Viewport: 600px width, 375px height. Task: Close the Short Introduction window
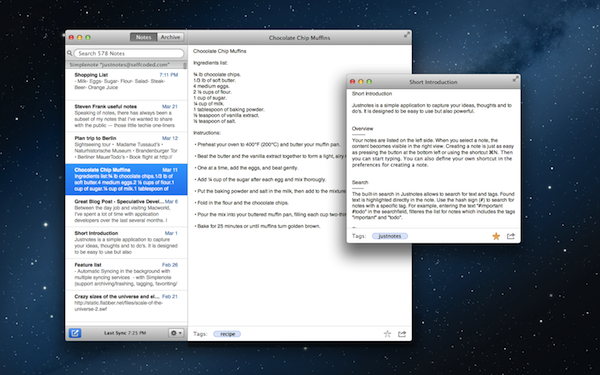point(352,82)
